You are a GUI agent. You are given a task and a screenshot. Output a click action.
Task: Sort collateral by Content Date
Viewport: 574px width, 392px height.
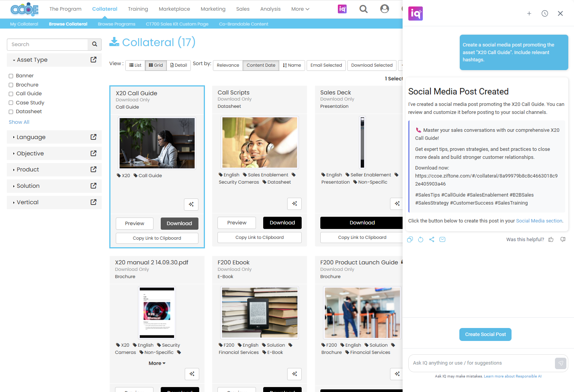tap(261, 65)
